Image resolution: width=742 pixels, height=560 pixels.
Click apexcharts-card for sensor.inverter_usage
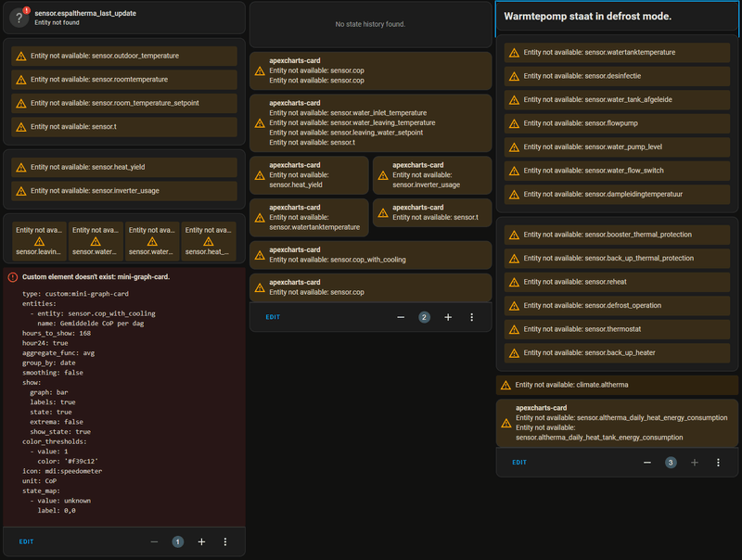coord(432,175)
